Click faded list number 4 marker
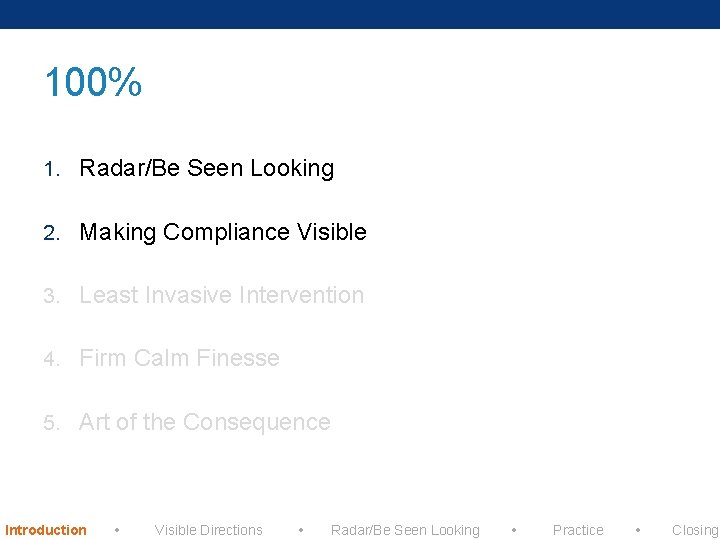The width and height of the screenshot is (720, 540). pos(52,359)
